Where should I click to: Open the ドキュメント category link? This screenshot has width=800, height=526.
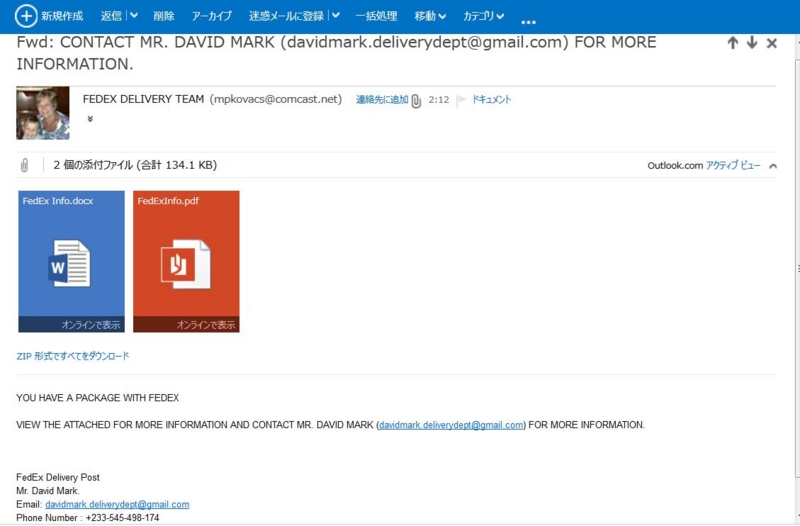click(491, 99)
